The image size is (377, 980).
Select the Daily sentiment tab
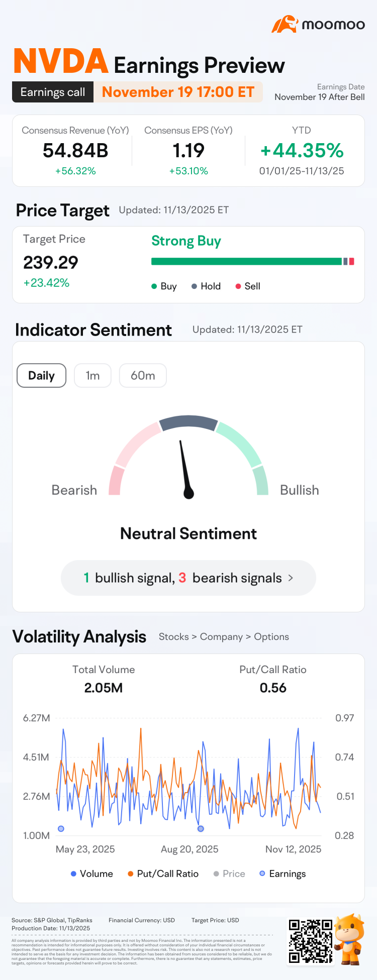pyautogui.click(x=41, y=375)
